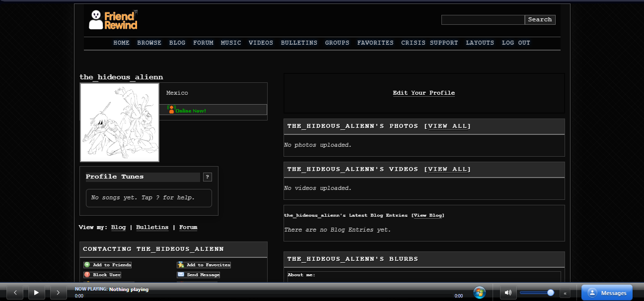Open Bulletins link under View my
Image resolution: width=644 pixels, height=301 pixels.
point(152,227)
